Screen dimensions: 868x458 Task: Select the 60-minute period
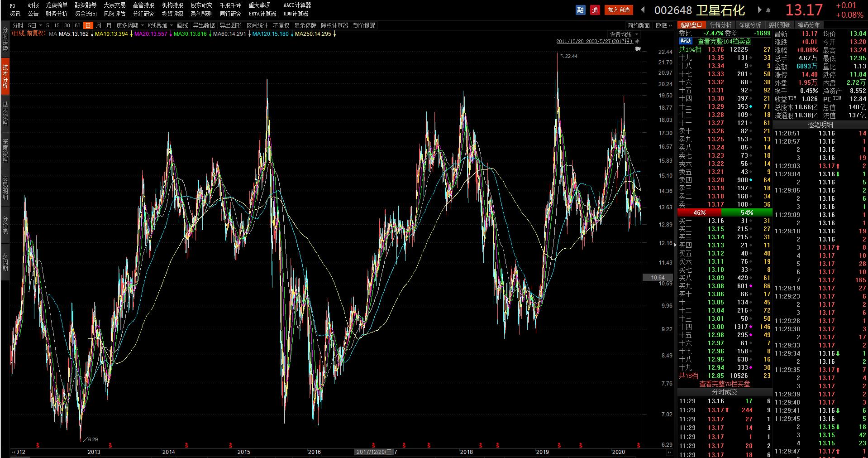(x=77, y=25)
